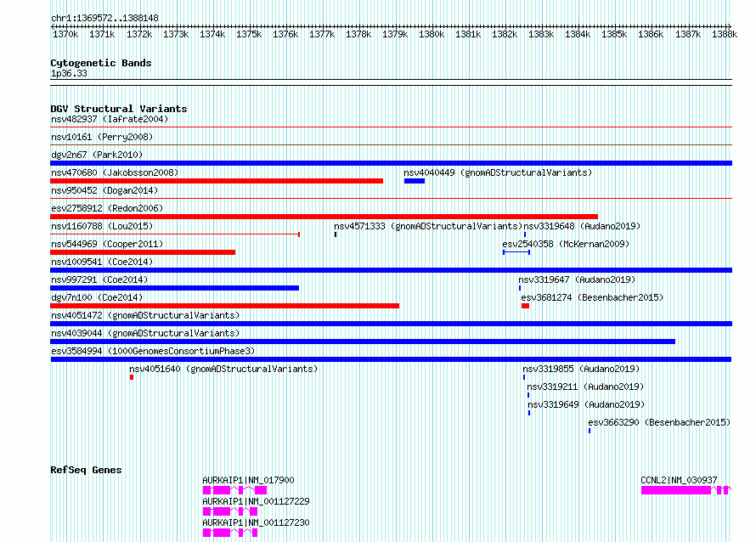This screenshot has height=542, width=756.
Task: Click the chr1:1369572..1388148 coordinates text
Action: pyautogui.click(x=104, y=18)
